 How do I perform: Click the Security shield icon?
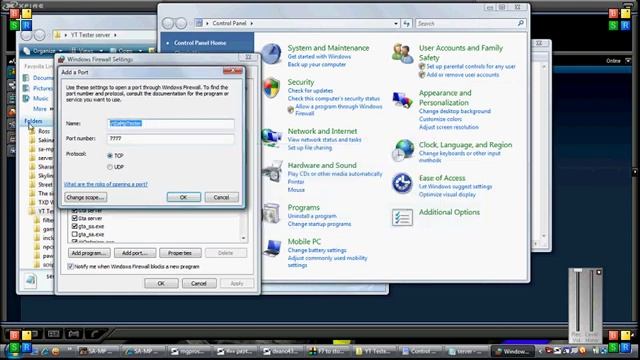[271, 88]
